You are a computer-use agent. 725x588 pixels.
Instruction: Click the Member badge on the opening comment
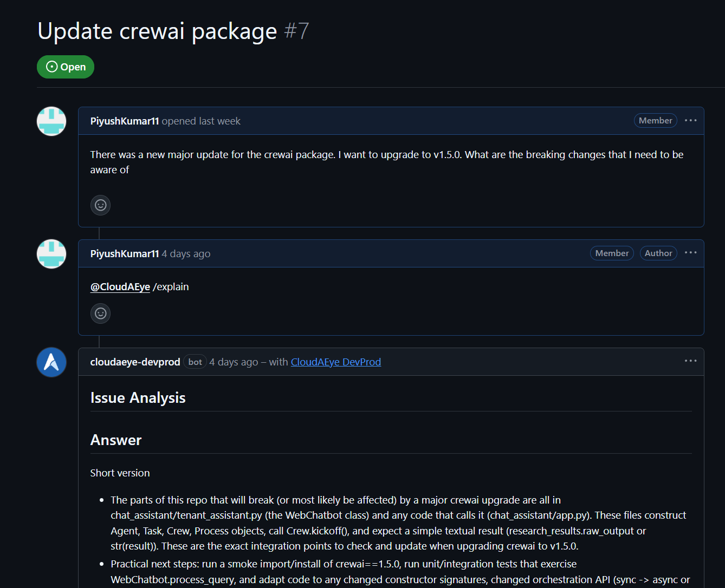coord(655,121)
